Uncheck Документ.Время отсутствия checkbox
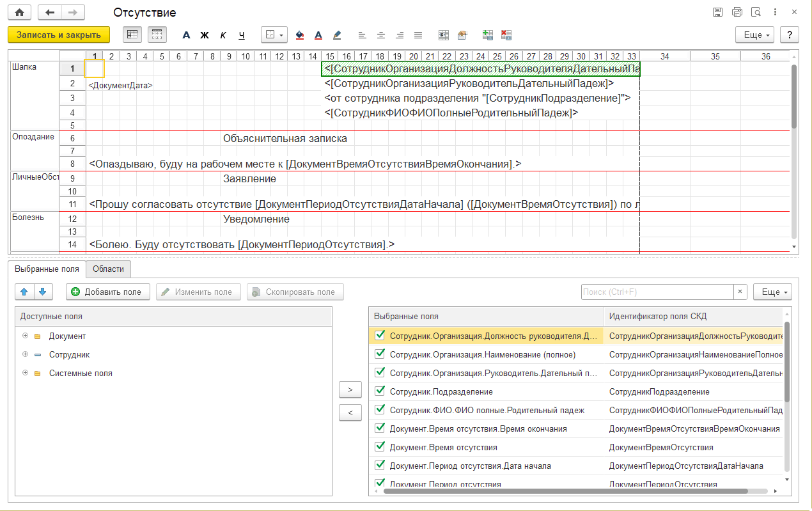This screenshot has width=812, height=511. coord(380,447)
